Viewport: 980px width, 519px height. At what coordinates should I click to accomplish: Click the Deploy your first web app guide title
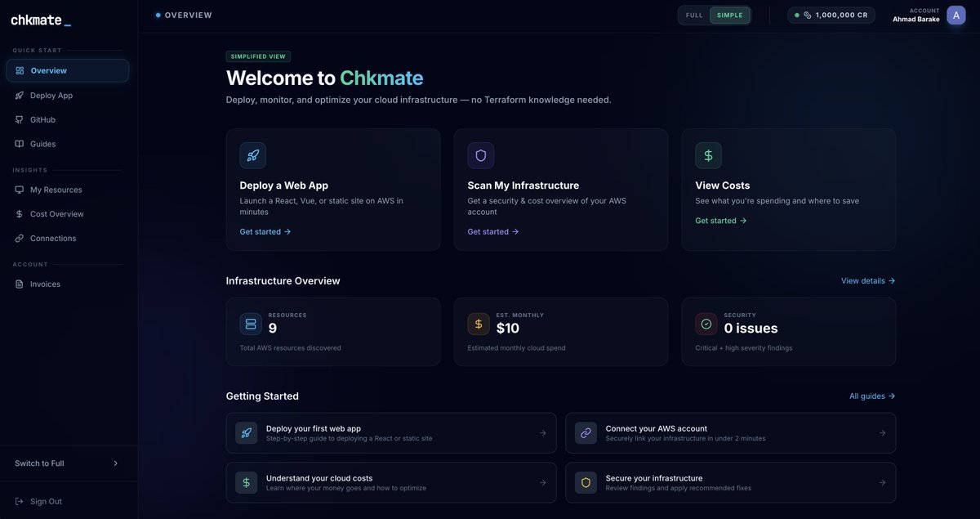[x=314, y=428]
